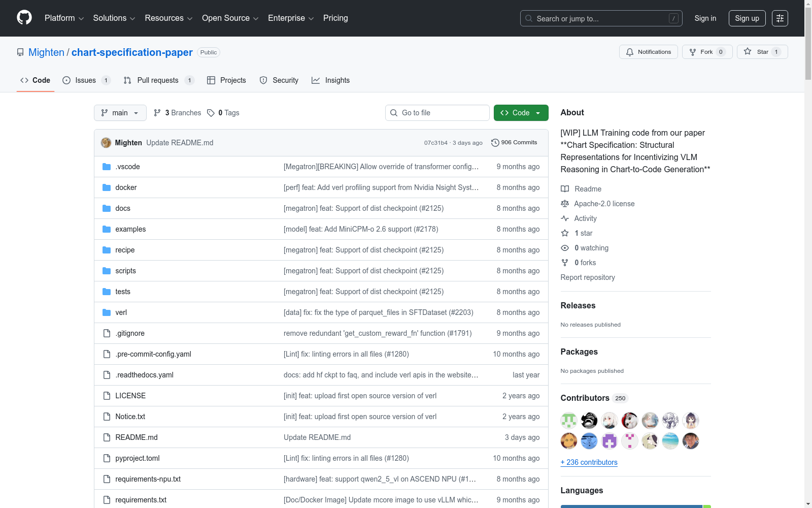
Task: Open the README.md file
Action: pos(137,437)
